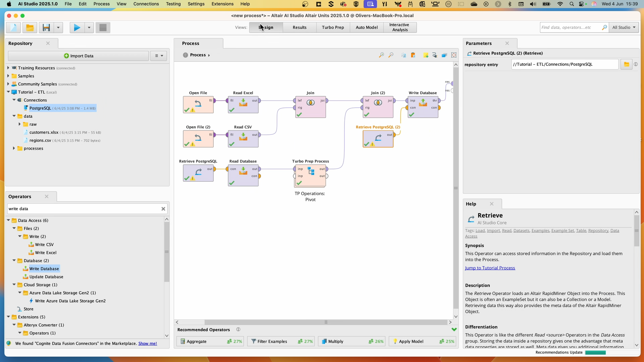Image resolution: width=644 pixels, height=362 pixels.
Task: Clear the 'write data' operator search text
Action: tap(163, 208)
